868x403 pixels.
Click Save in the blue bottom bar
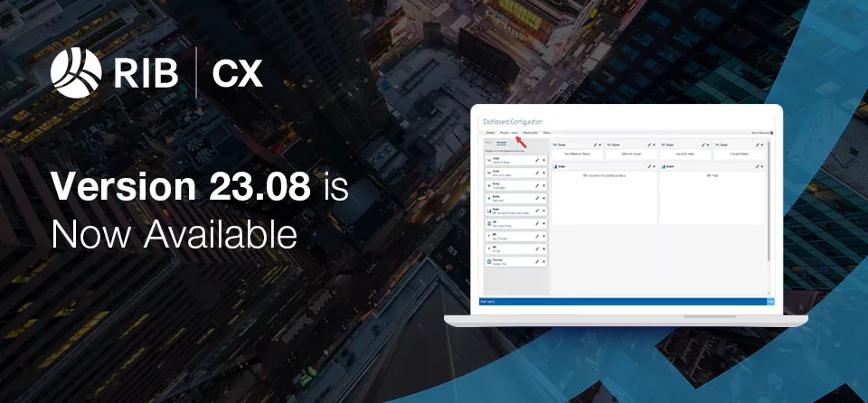coord(770,302)
